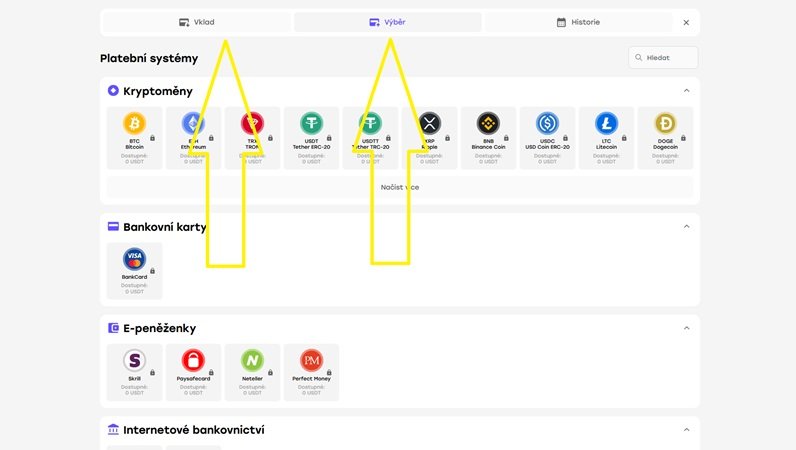Choose the XRP Ripple coin tile

(x=429, y=138)
